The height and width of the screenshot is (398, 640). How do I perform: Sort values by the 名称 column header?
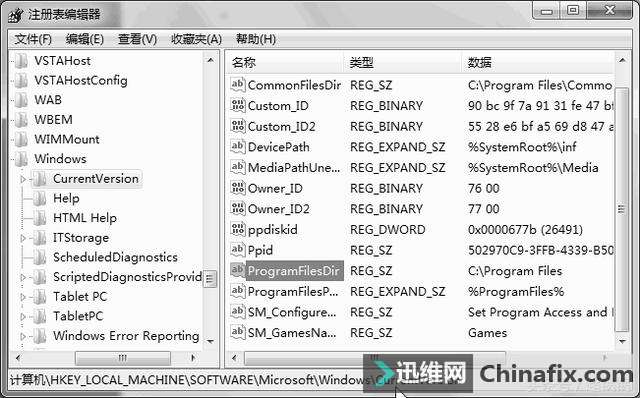(x=284, y=62)
